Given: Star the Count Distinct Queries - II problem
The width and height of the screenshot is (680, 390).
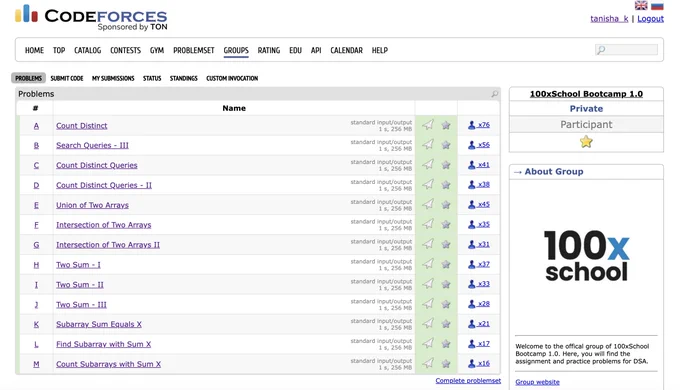Looking at the screenshot, I should pyautogui.click(x=446, y=185).
